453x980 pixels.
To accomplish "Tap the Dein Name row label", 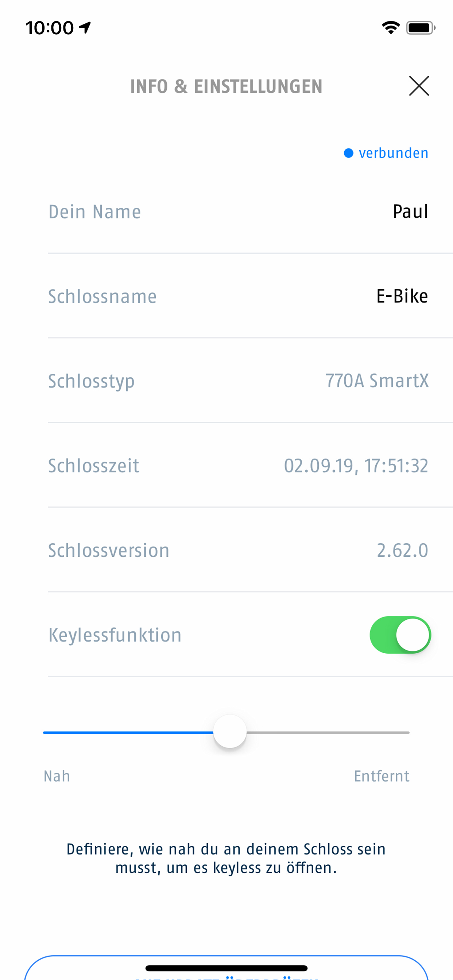I will 95,211.
